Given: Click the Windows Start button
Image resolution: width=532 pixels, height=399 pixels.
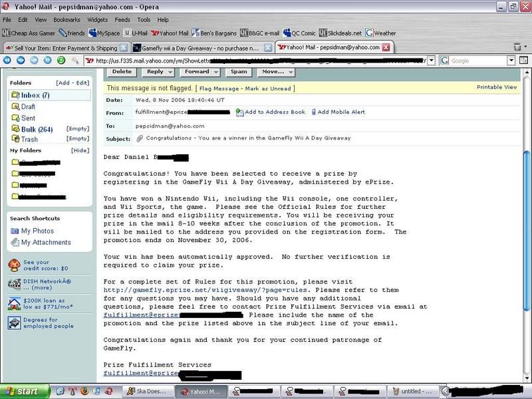Looking at the screenshot, I should (25, 391).
